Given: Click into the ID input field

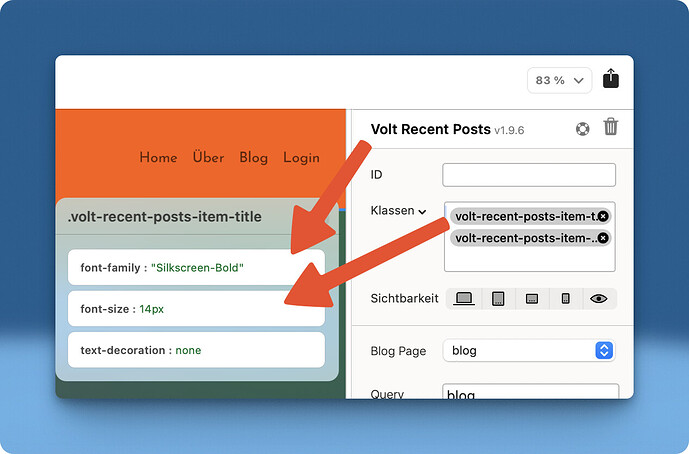Looking at the screenshot, I should (528, 175).
